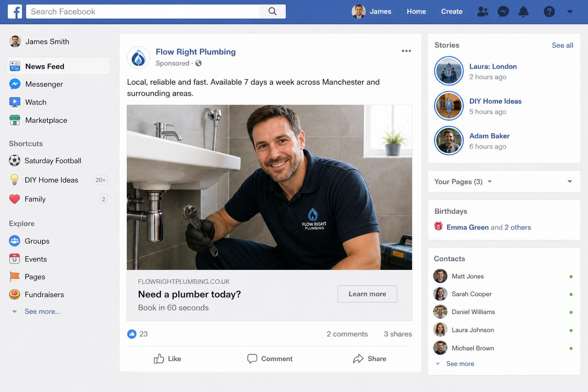Open Create in the top bar

point(452,11)
